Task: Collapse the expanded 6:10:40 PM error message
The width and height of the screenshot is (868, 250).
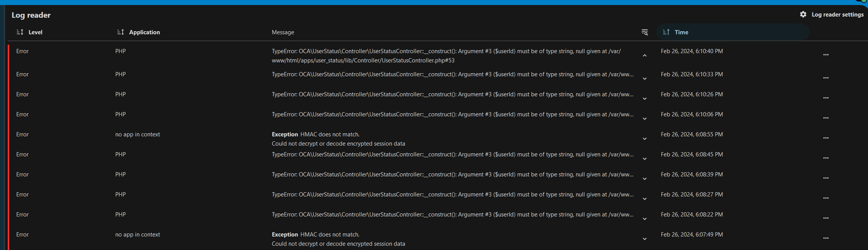Action: [644, 55]
